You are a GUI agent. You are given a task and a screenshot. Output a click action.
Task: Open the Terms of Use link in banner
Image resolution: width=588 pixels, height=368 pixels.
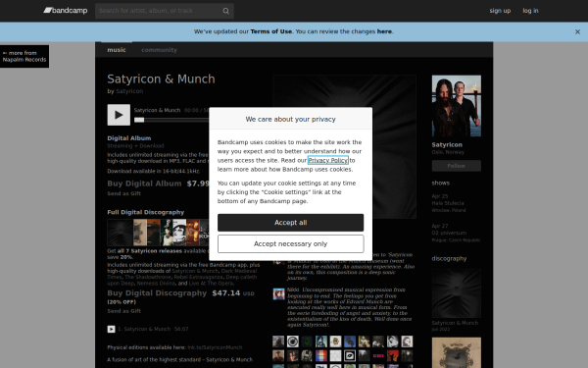pos(271,31)
